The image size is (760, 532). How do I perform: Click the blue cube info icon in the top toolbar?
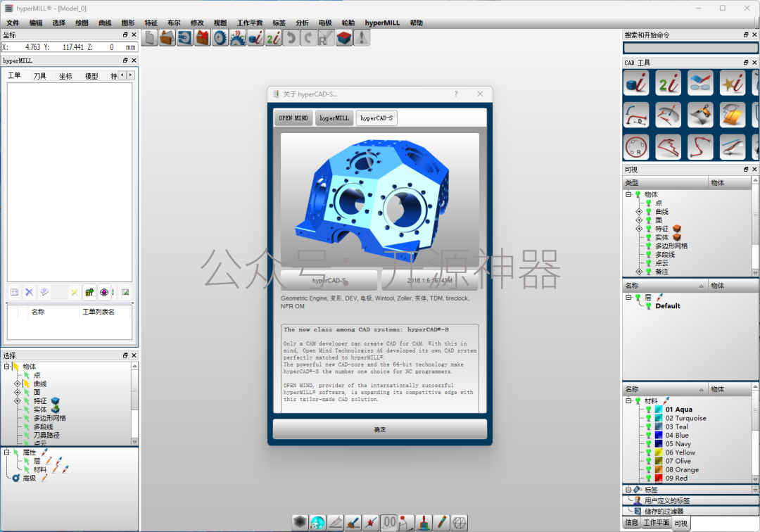coord(255,38)
